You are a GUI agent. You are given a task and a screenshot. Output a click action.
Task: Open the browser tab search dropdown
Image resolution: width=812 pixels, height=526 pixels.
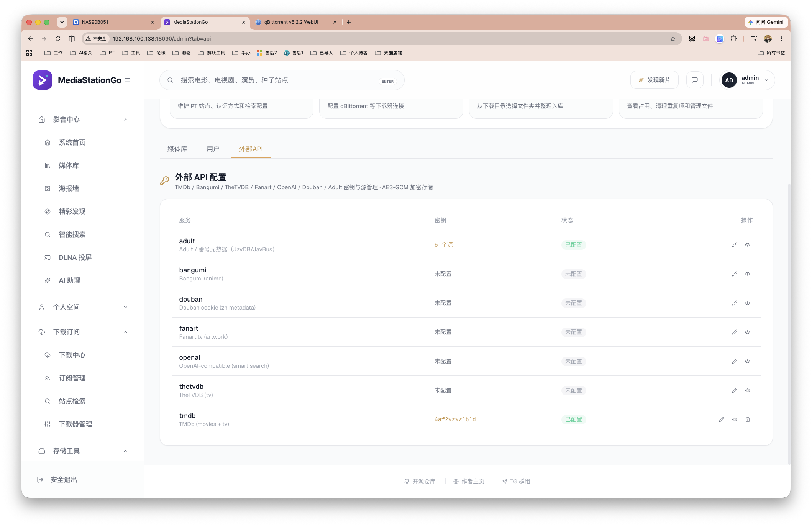(x=62, y=22)
